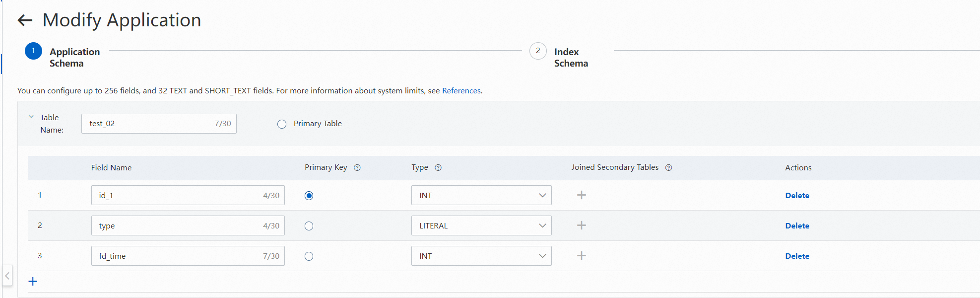The image size is (980, 298).
Task: Click the Joined Secondary Tables help icon
Action: pos(668,168)
